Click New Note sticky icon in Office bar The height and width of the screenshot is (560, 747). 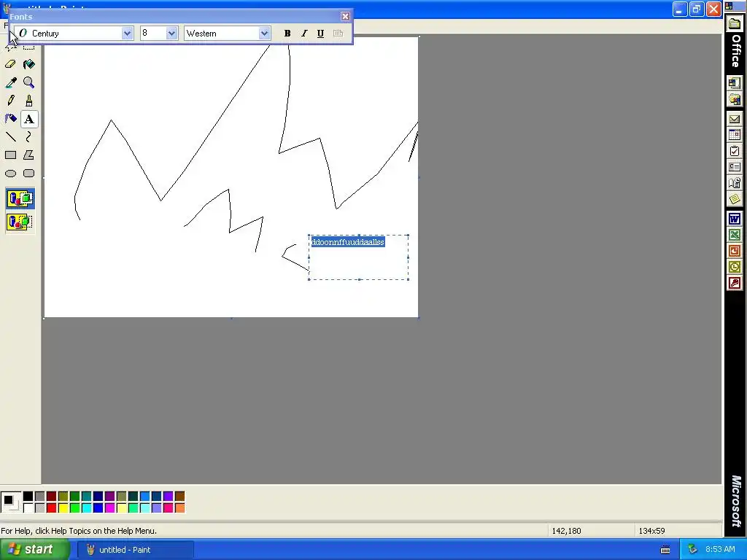(735, 199)
